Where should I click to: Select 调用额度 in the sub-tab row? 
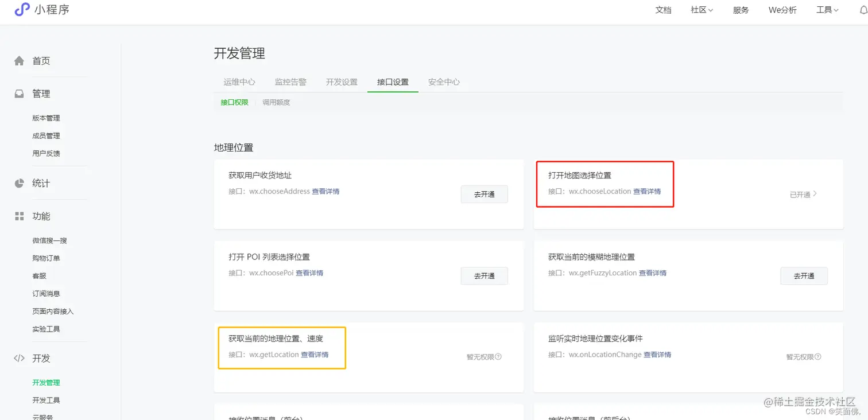point(278,102)
